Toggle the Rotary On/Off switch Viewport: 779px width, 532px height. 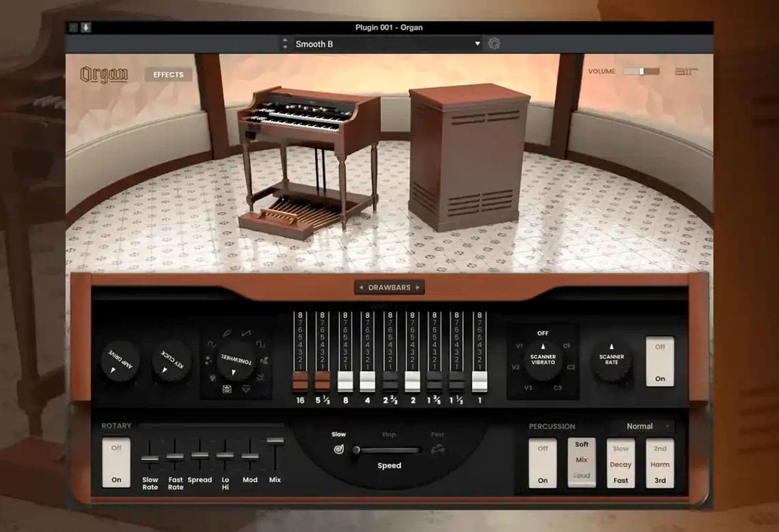(116, 463)
